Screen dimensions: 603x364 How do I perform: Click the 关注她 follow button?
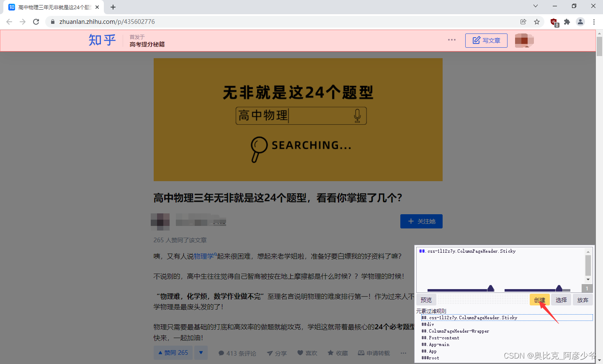click(421, 221)
